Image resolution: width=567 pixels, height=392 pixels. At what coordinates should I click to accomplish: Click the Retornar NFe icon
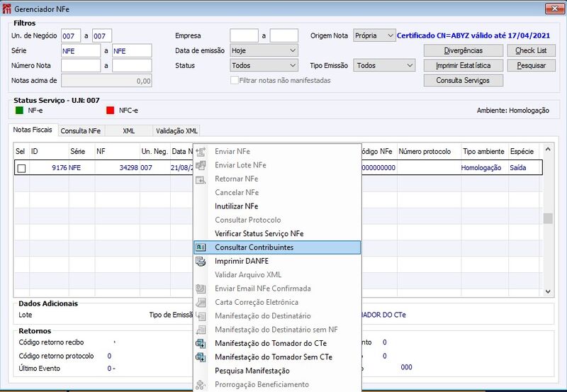(x=201, y=179)
